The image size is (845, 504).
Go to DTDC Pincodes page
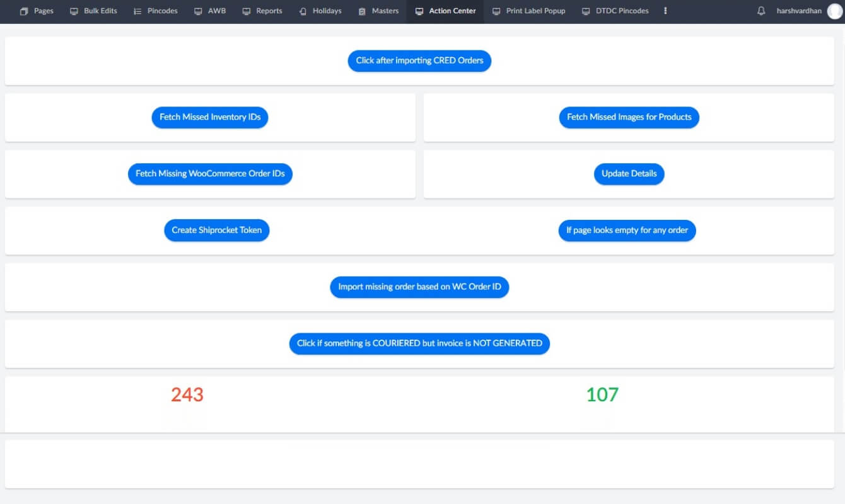(615, 11)
